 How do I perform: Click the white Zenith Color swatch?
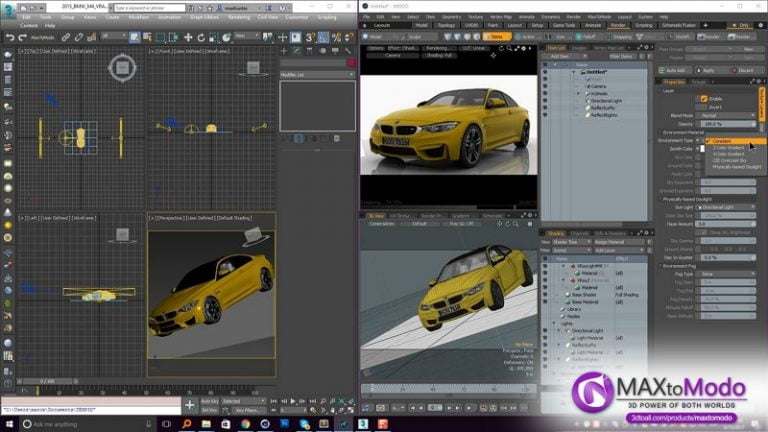(701, 148)
